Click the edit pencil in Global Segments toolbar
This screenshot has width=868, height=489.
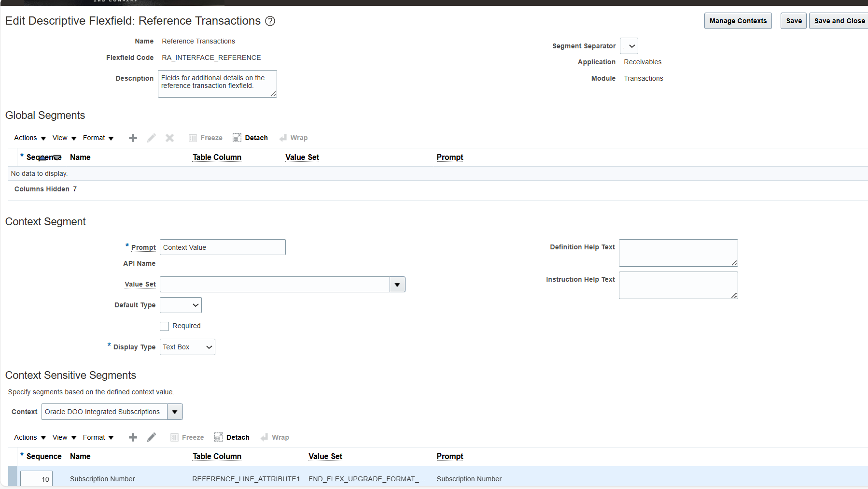[x=151, y=138]
